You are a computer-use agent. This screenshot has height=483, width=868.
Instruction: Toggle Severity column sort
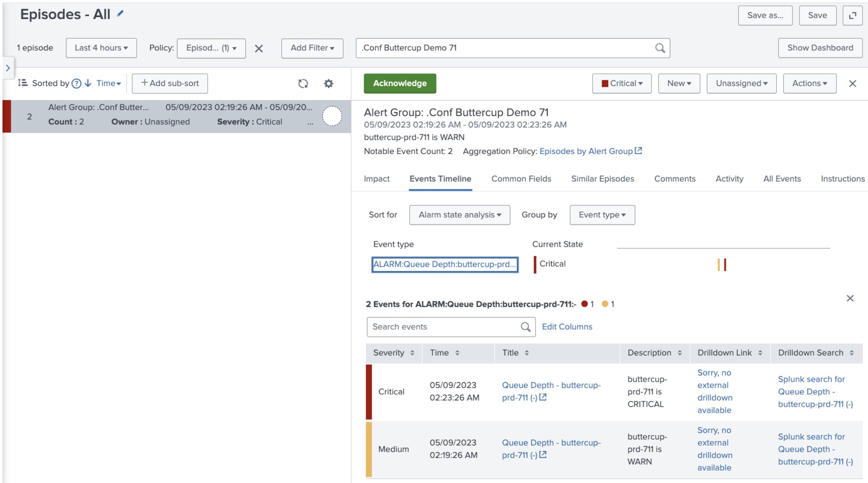point(412,353)
